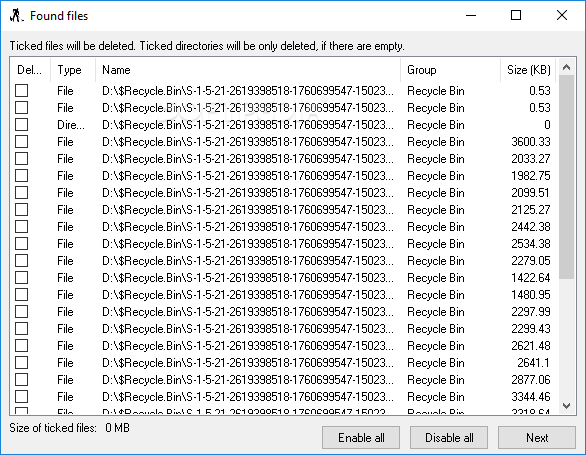Tick the checkbox for the 2279.05 KB file
This screenshot has width=586, height=455.
[x=21, y=261]
